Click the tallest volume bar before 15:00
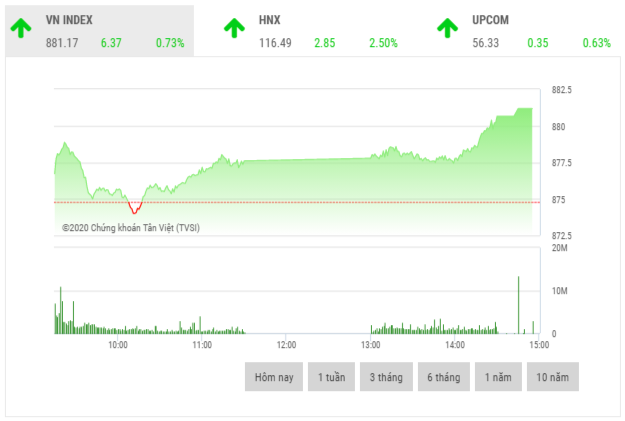 point(518,305)
